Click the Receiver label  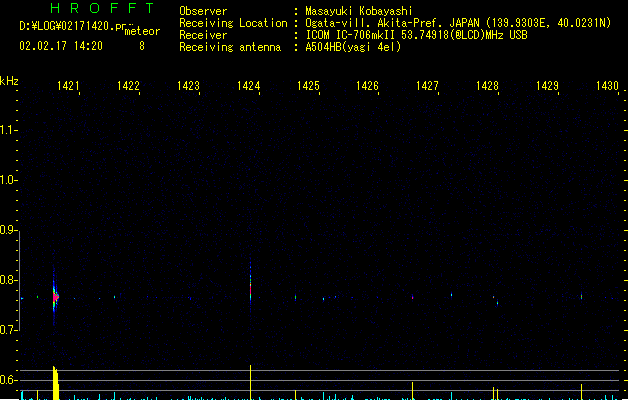tap(203, 35)
